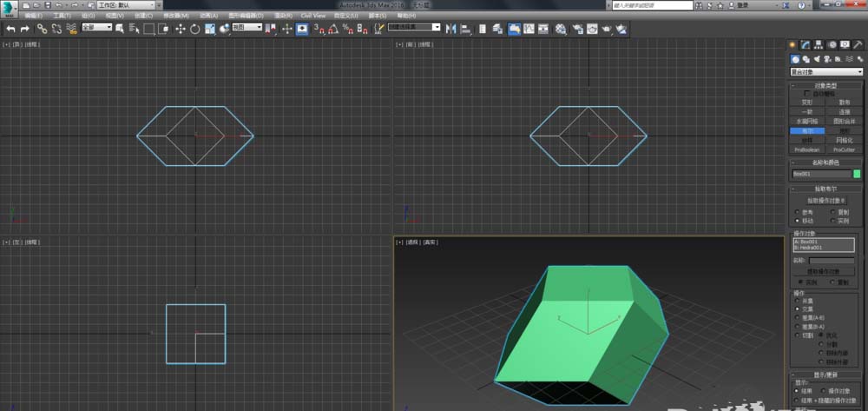Open the 工作区 workspace dropdown
The height and width of the screenshot is (411, 868).
click(x=128, y=5)
